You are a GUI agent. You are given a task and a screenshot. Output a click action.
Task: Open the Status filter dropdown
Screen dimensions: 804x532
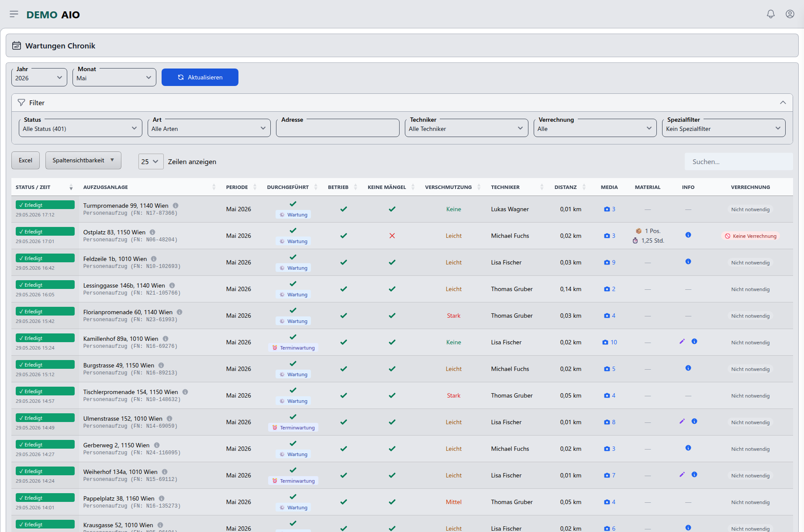click(80, 128)
